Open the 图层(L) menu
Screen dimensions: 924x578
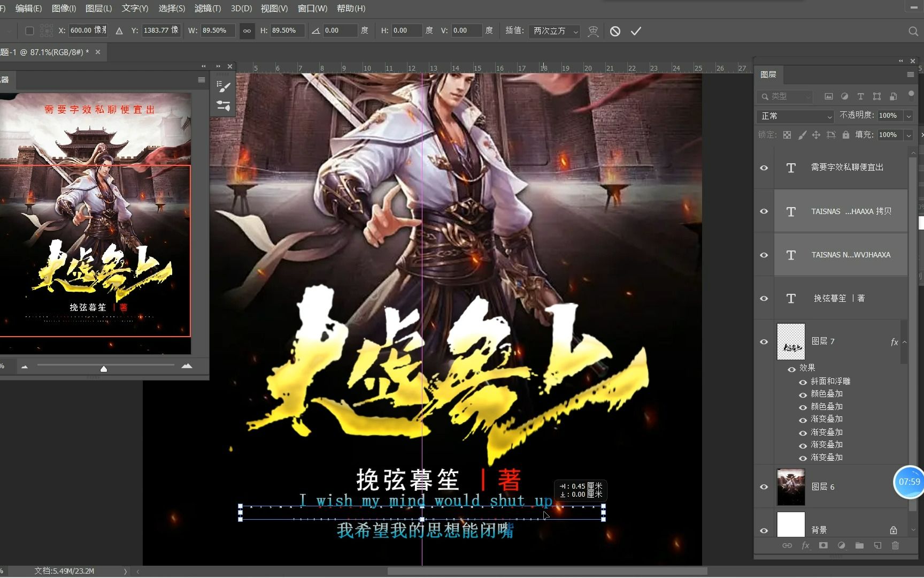click(98, 9)
